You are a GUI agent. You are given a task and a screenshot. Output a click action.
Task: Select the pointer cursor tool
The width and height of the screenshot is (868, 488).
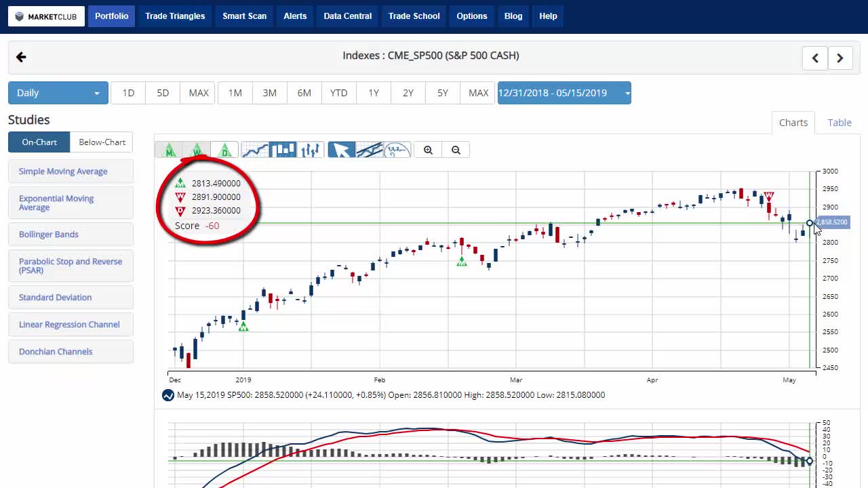[342, 150]
